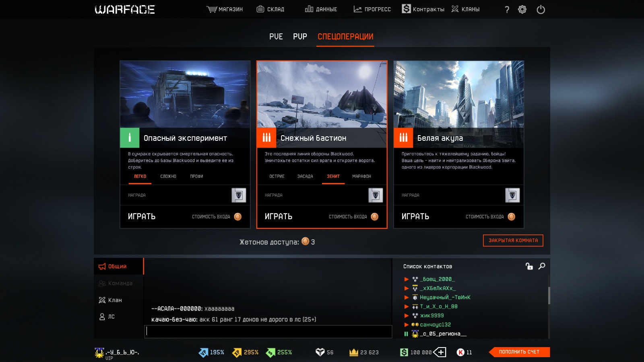Expand the Неудачный_-ТвИнК contact arrow

pyautogui.click(x=407, y=297)
